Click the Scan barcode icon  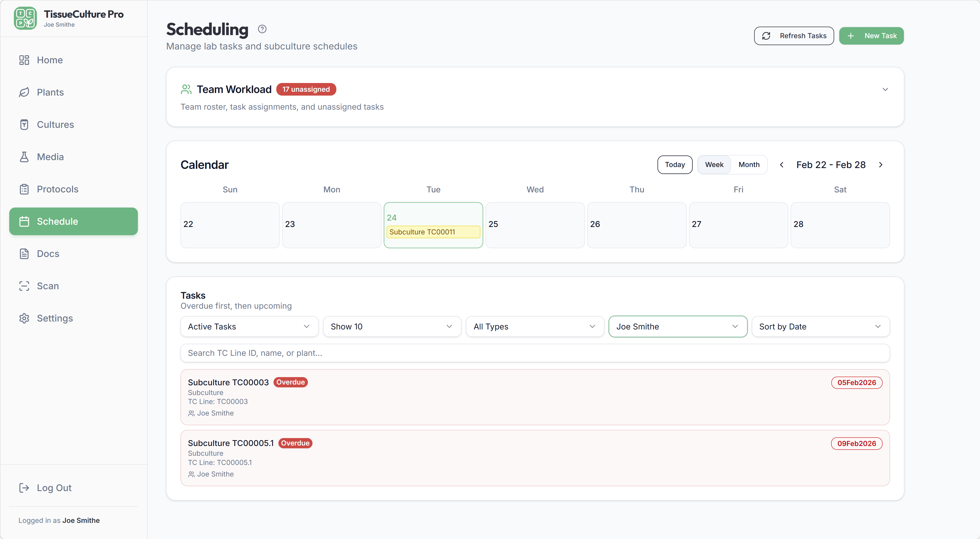click(x=24, y=286)
